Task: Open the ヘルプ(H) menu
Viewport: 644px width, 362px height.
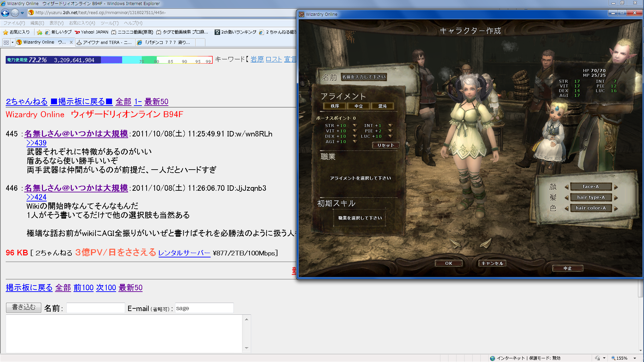Action: (x=133, y=23)
